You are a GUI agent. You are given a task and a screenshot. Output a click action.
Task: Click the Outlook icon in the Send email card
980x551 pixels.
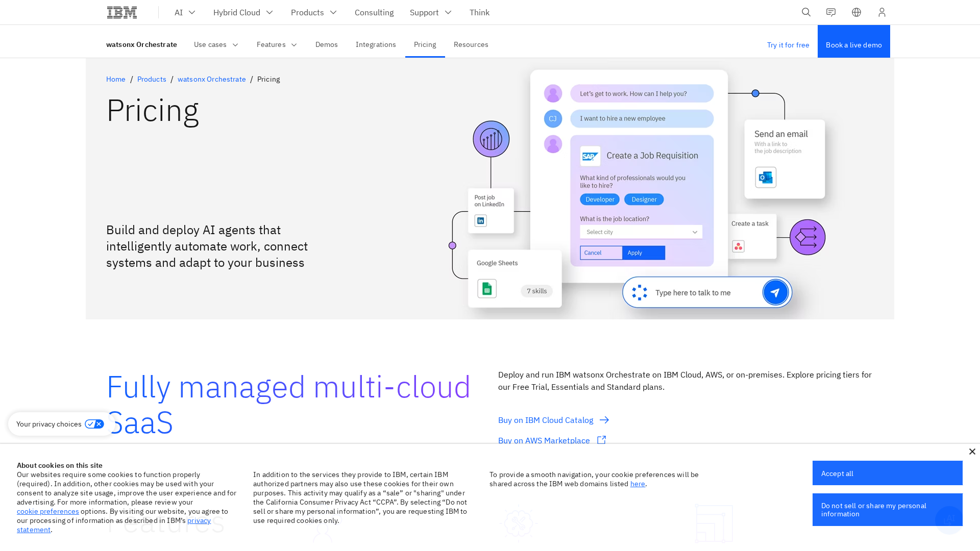click(765, 177)
